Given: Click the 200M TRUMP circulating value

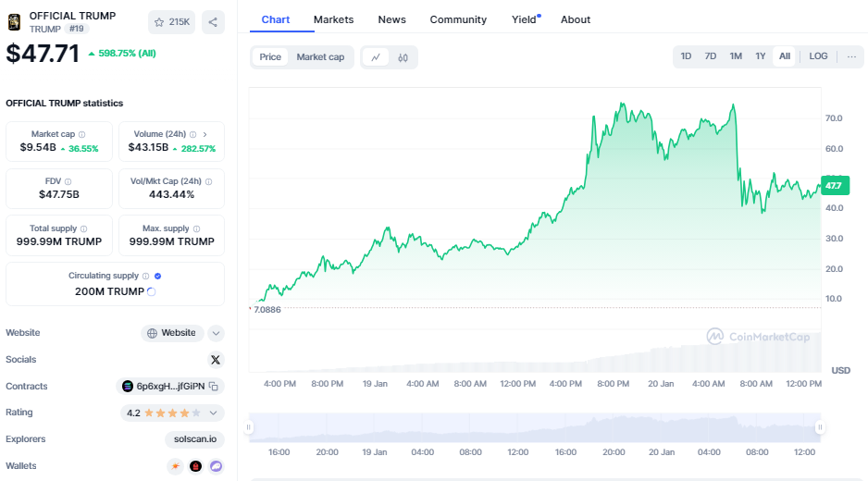Looking at the screenshot, I should point(109,291).
